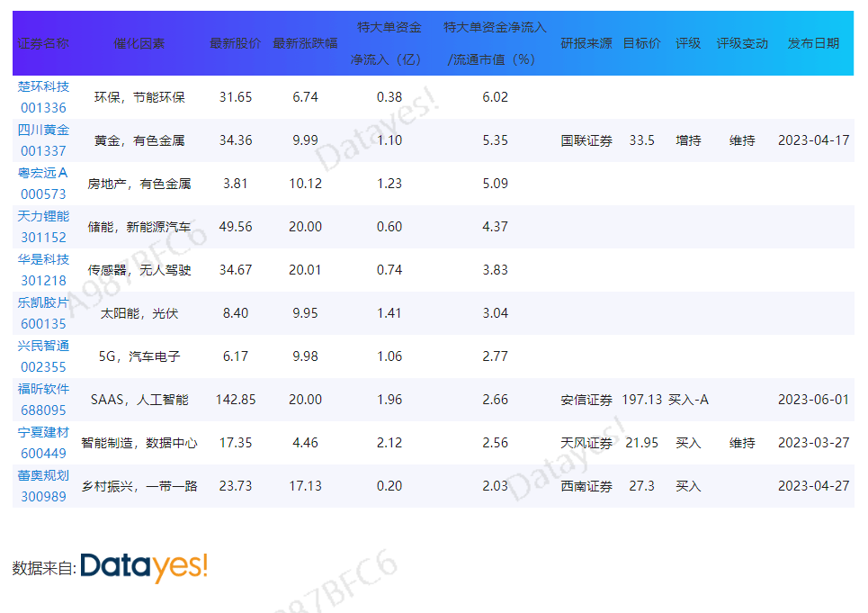Viewport: 868px width, 613px height.
Task: Select 天力锂能 301152 stock link
Action: 43,227
